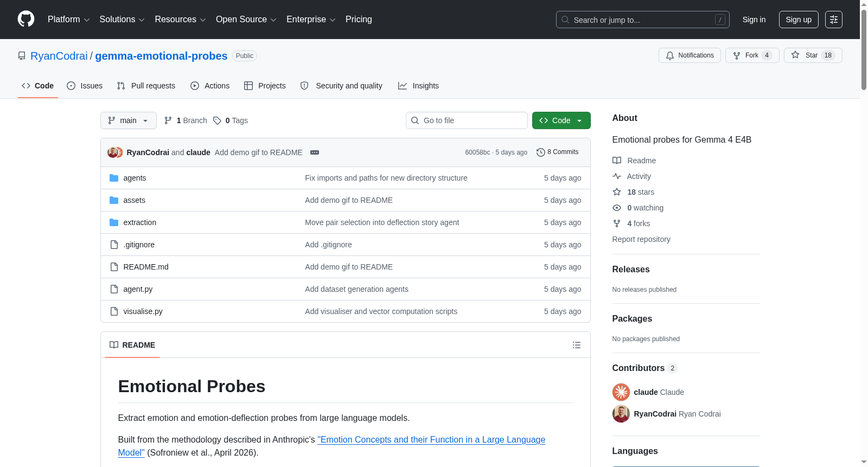
Task: Click the forks icon in About
Action: (x=617, y=223)
